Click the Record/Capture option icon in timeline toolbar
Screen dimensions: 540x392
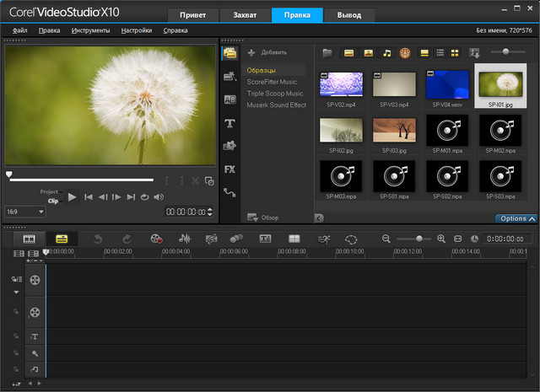[156, 239]
